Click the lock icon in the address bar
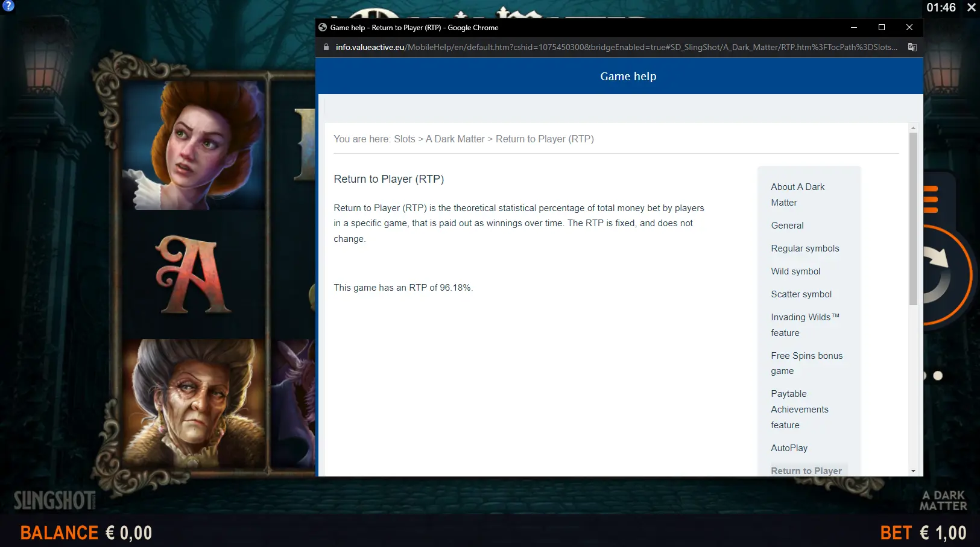This screenshot has width=980, height=547. pos(326,47)
